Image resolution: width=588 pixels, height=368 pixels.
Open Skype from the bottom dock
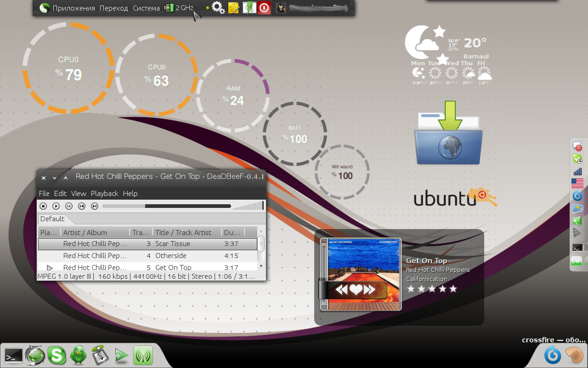coord(57,355)
